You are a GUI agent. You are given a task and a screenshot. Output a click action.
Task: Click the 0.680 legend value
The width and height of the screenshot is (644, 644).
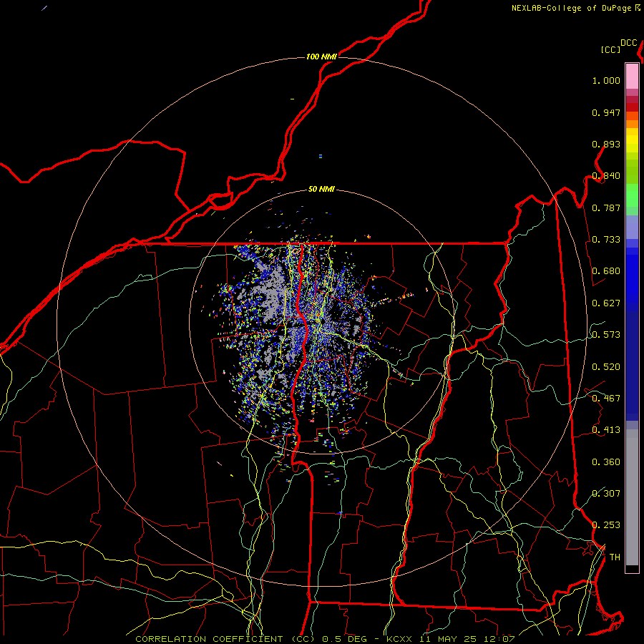pyautogui.click(x=606, y=271)
